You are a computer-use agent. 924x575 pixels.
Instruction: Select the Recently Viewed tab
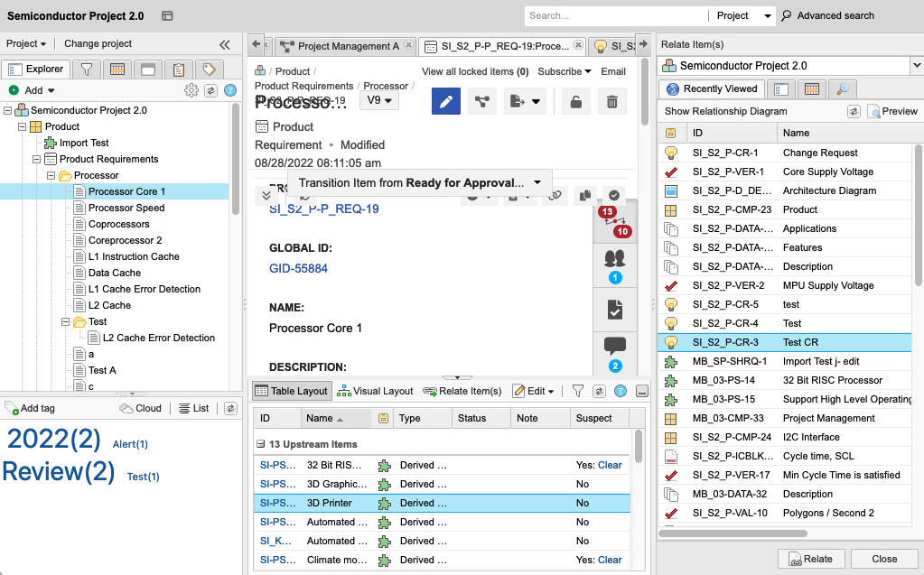click(x=711, y=89)
